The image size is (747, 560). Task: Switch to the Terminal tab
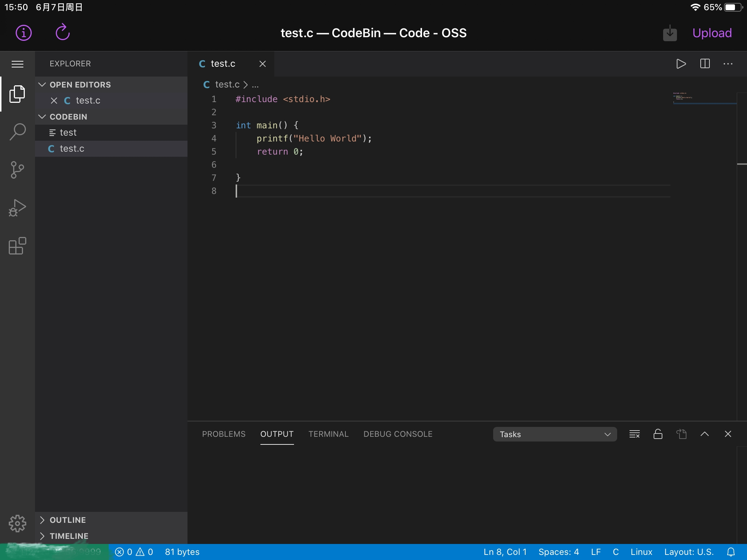click(328, 434)
